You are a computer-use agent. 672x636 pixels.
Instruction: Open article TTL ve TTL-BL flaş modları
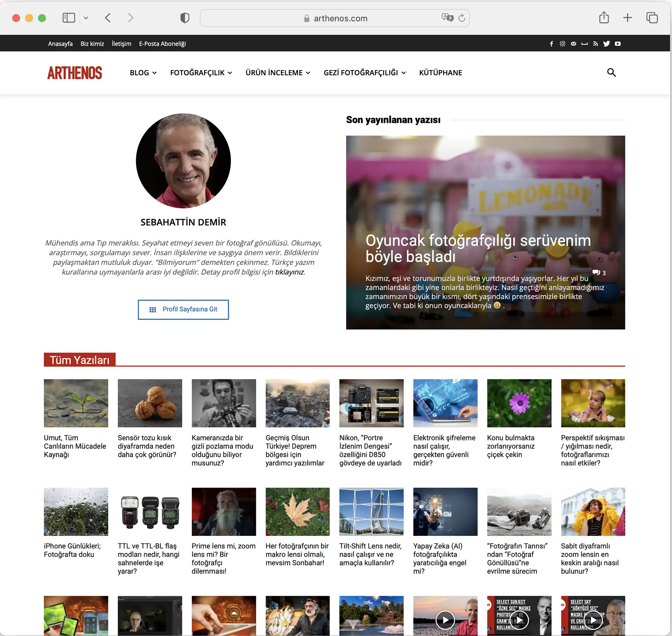pos(148,558)
